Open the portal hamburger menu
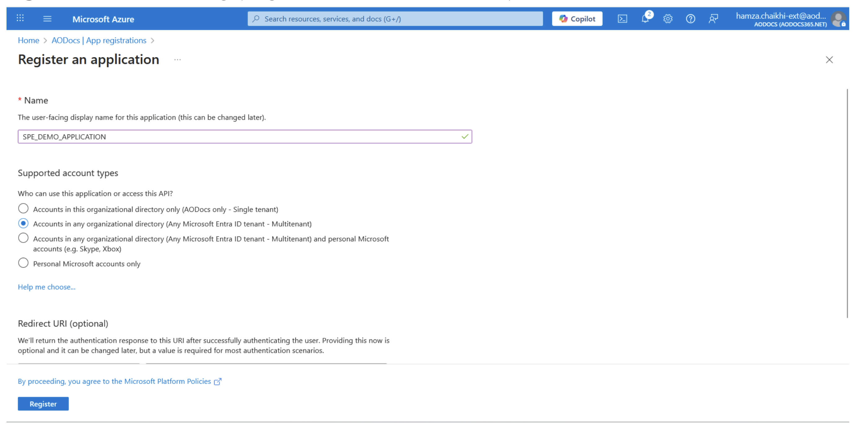The width and height of the screenshot is (868, 425). click(x=47, y=19)
